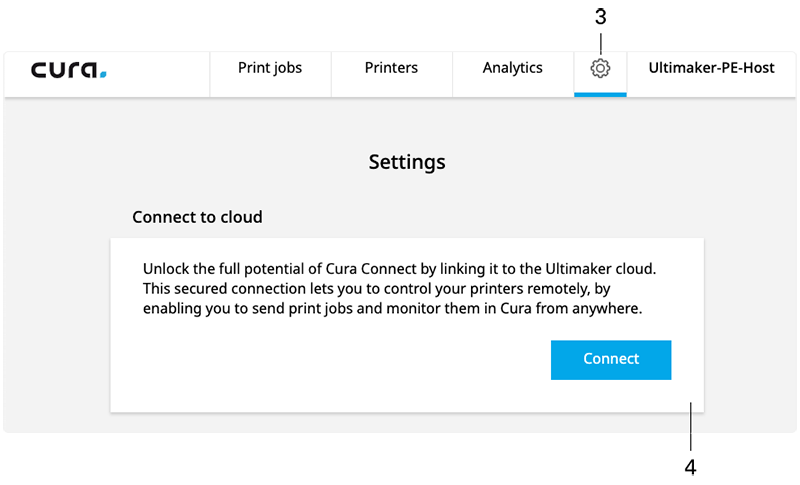The height and width of the screenshot is (485, 800).
Task: Click the Ultimaker-PE-Host host name
Action: [x=711, y=69]
